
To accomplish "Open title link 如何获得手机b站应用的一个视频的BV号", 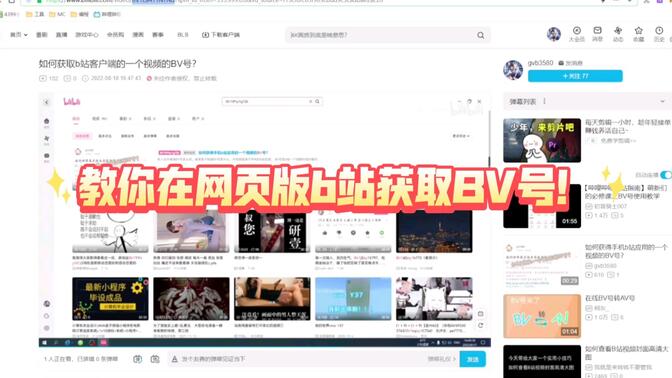I will click(x=626, y=251).
